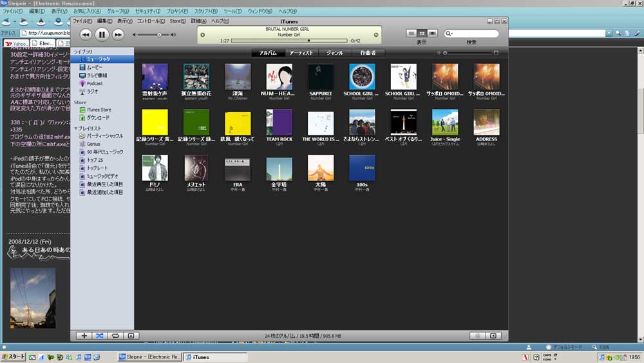Toggle repeat playback

[x=115, y=336]
